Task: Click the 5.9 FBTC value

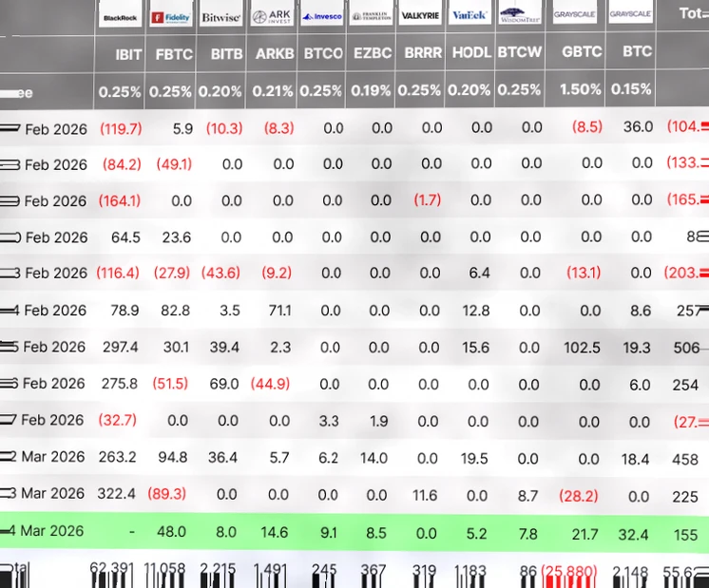Action: click(182, 129)
